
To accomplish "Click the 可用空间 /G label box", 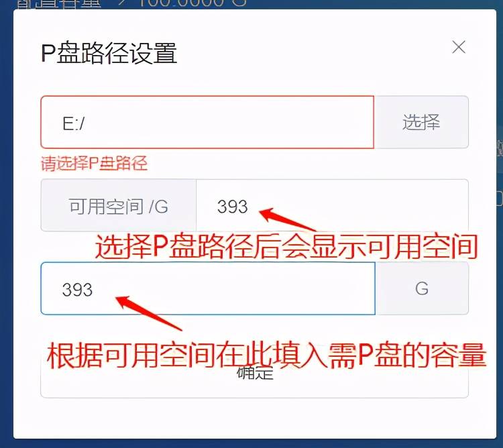I will tap(118, 205).
